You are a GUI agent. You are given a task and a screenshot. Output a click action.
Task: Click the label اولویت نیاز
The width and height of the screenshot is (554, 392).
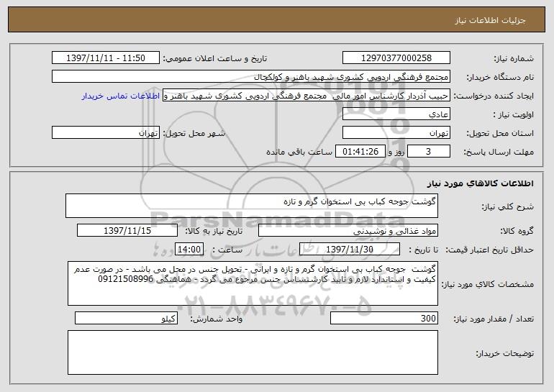click(x=514, y=115)
